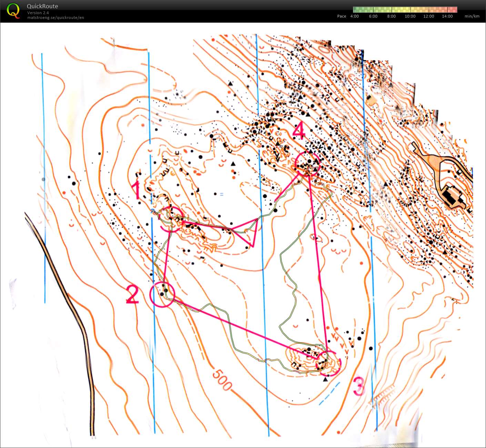
Task: Click the magenta number 4 label
Action: click(x=299, y=130)
